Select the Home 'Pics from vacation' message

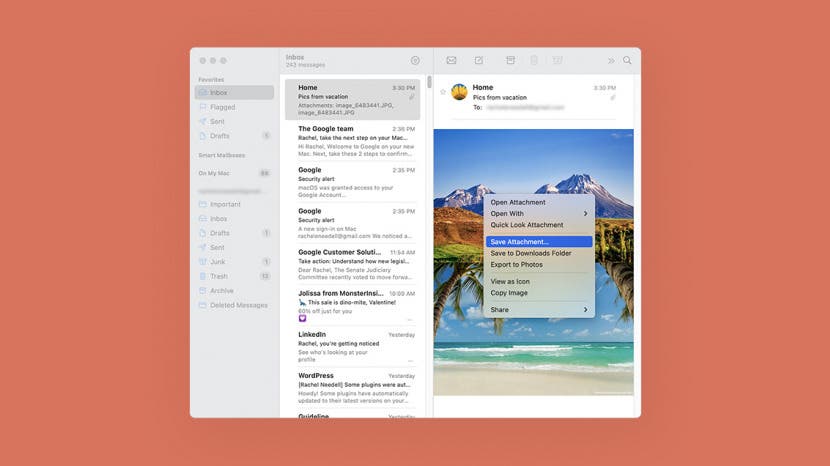pyautogui.click(x=353, y=100)
